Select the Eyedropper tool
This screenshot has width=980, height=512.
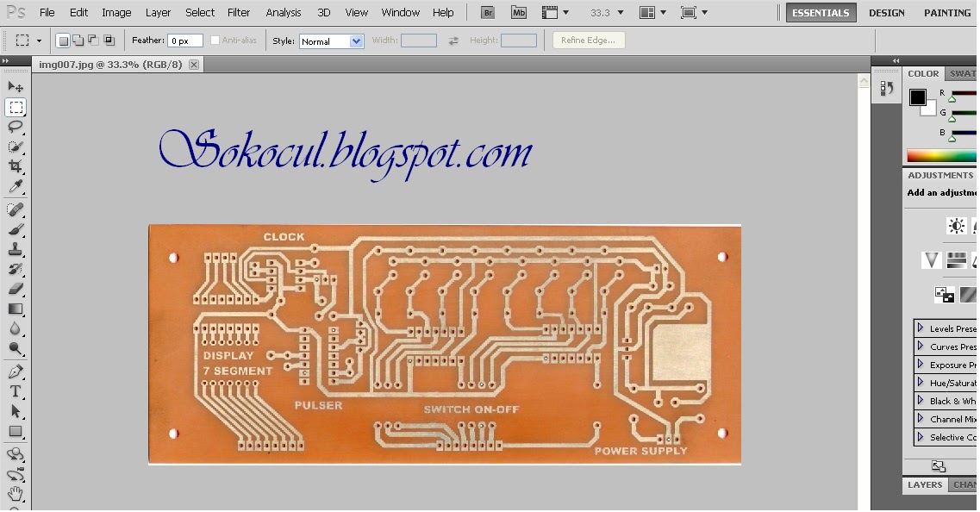(16, 186)
